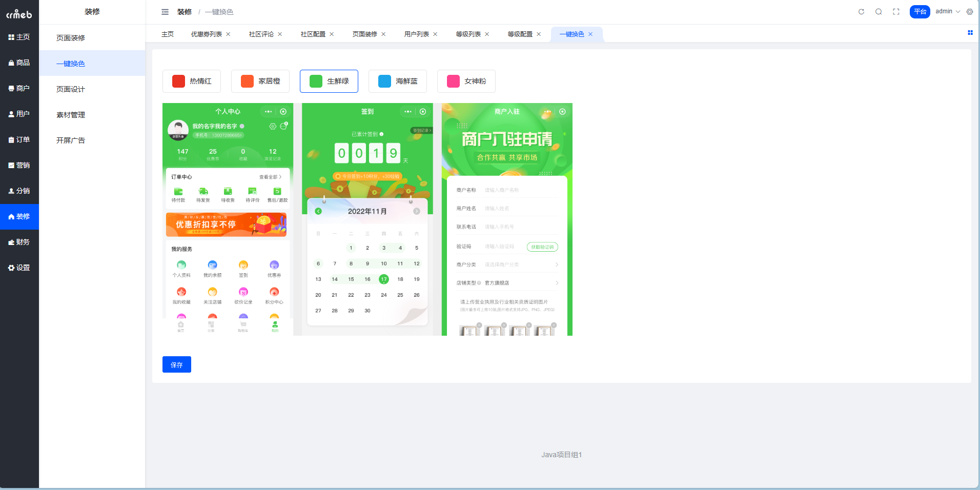
Task: Select the 热情红 theme option
Action: point(192,81)
